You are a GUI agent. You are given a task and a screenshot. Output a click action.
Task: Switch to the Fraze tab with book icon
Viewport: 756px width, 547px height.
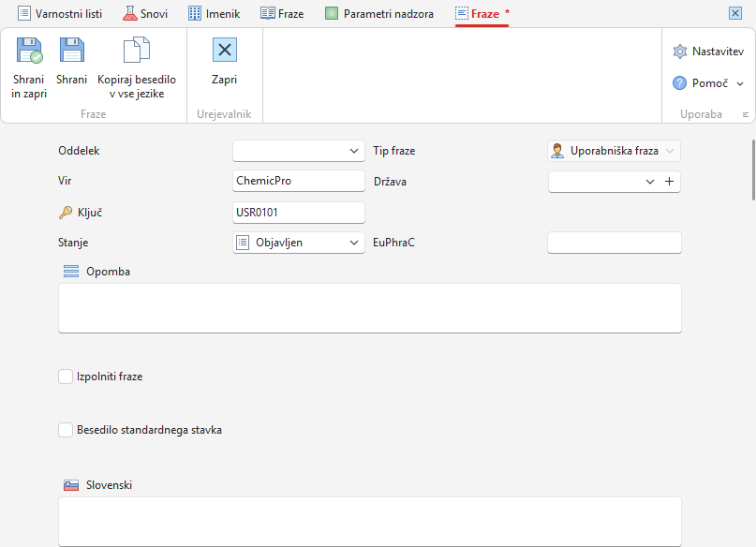click(x=282, y=13)
